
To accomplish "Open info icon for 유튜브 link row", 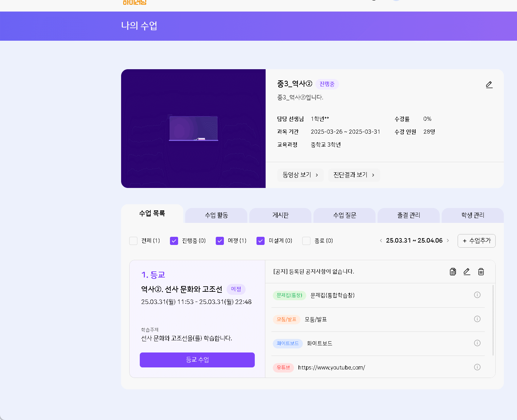I will [477, 367].
